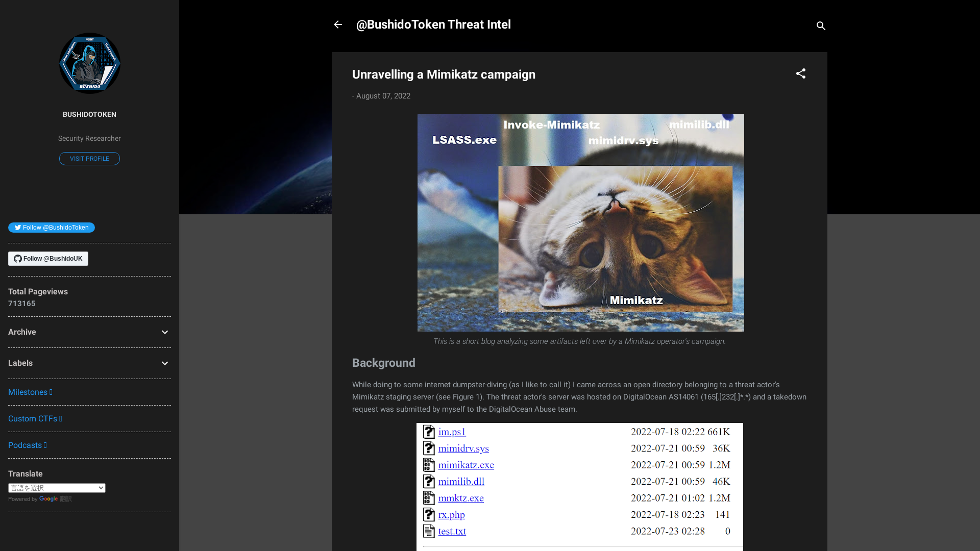Click the BushidoToken profile avatar
This screenshot has width=980, height=551.
coord(89,63)
